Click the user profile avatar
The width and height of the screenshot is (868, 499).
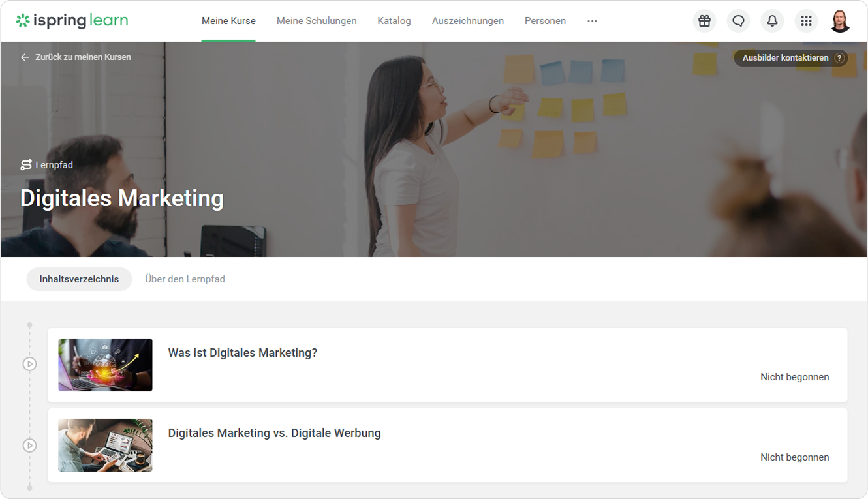point(840,21)
